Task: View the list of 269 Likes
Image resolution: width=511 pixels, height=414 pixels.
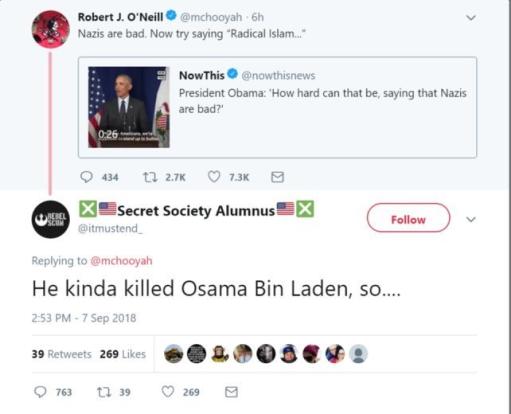Action: pyautogui.click(x=123, y=354)
